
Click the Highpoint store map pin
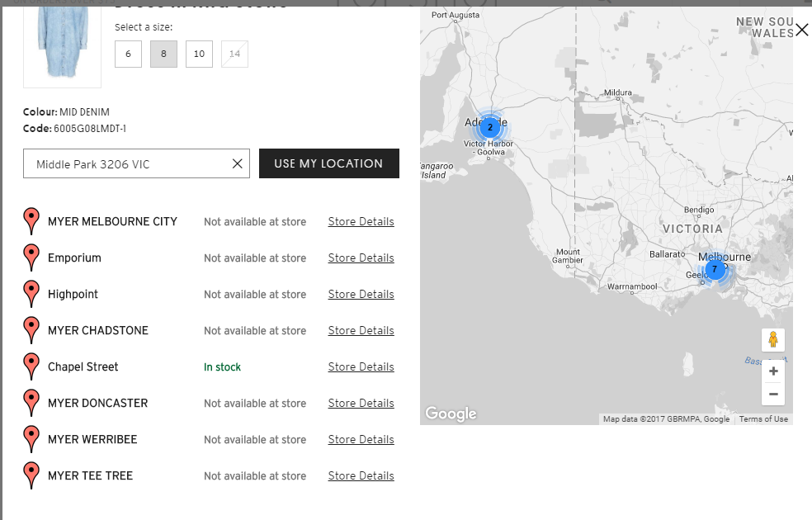[31, 294]
